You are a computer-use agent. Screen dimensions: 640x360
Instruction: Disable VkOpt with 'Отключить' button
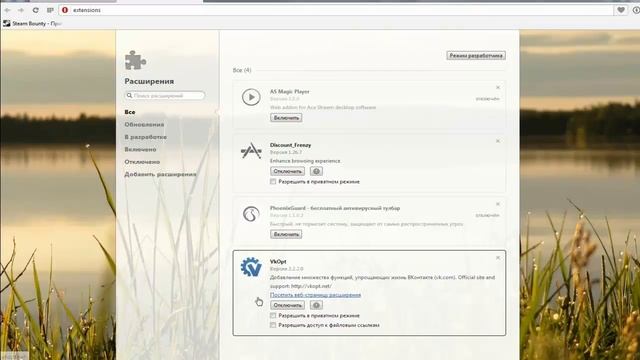tap(287, 305)
